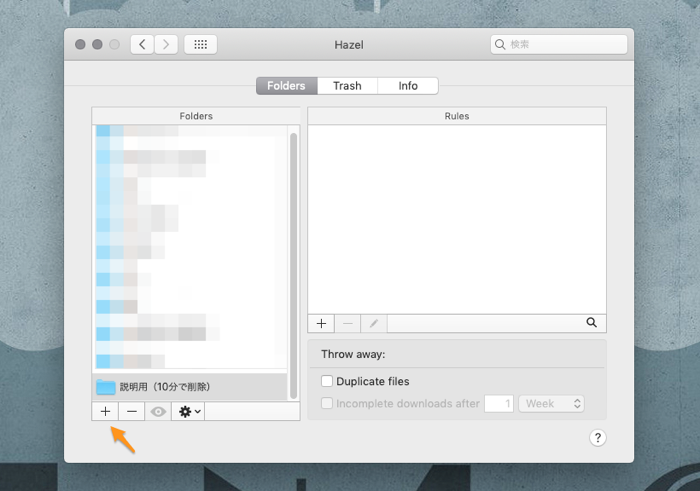Open the Hazel help button
The image size is (700, 491).
(x=597, y=438)
